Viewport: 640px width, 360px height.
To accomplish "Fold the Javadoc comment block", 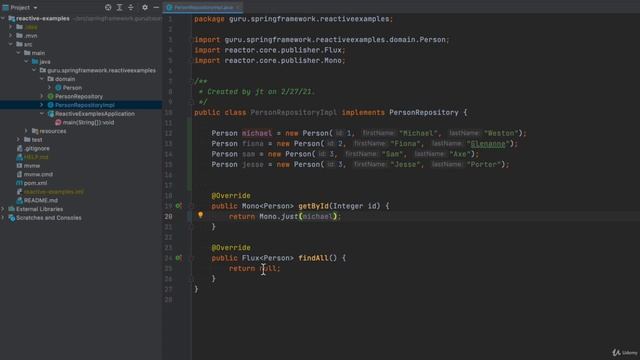I will tap(191, 81).
